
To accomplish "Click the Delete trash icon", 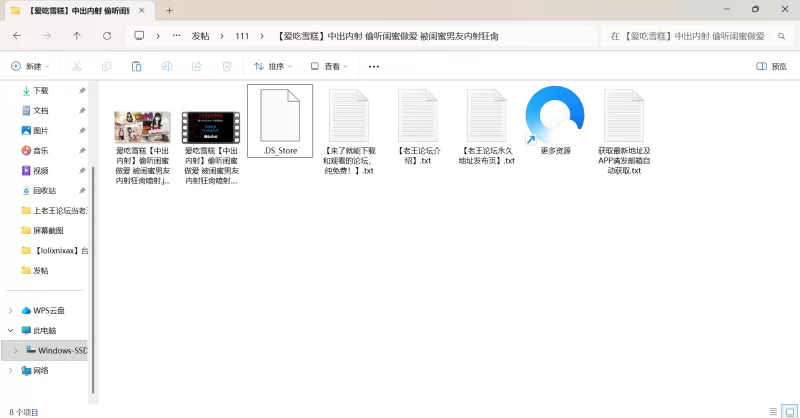I will (x=226, y=66).
